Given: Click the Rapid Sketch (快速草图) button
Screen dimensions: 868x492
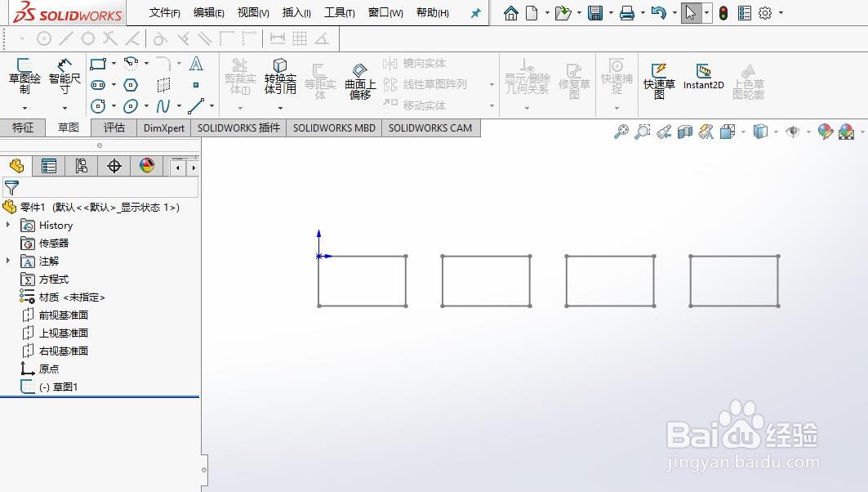Looking at the screenshot, I should [659, 81].
